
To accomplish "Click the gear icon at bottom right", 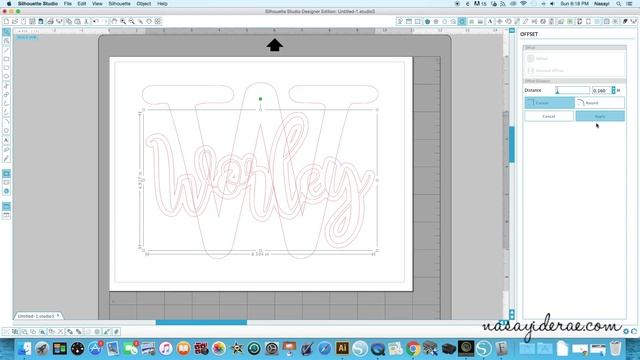I will pyautogui.click(x=626, y=331).
